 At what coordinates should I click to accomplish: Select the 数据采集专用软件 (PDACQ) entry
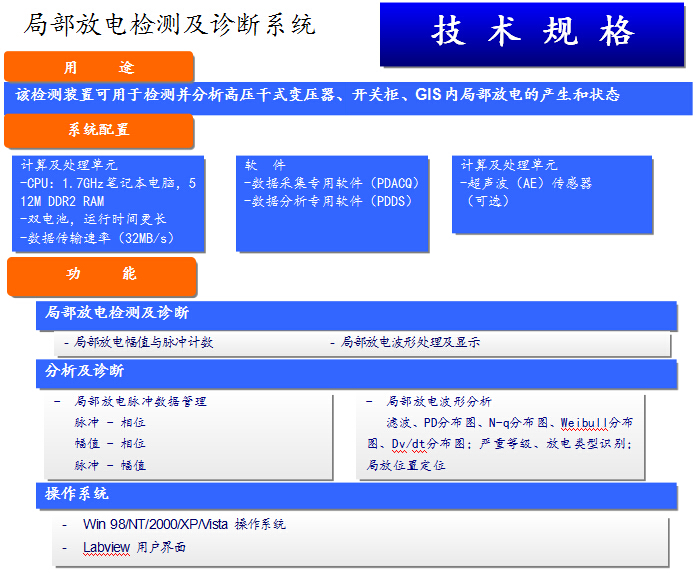pos(333,183)
